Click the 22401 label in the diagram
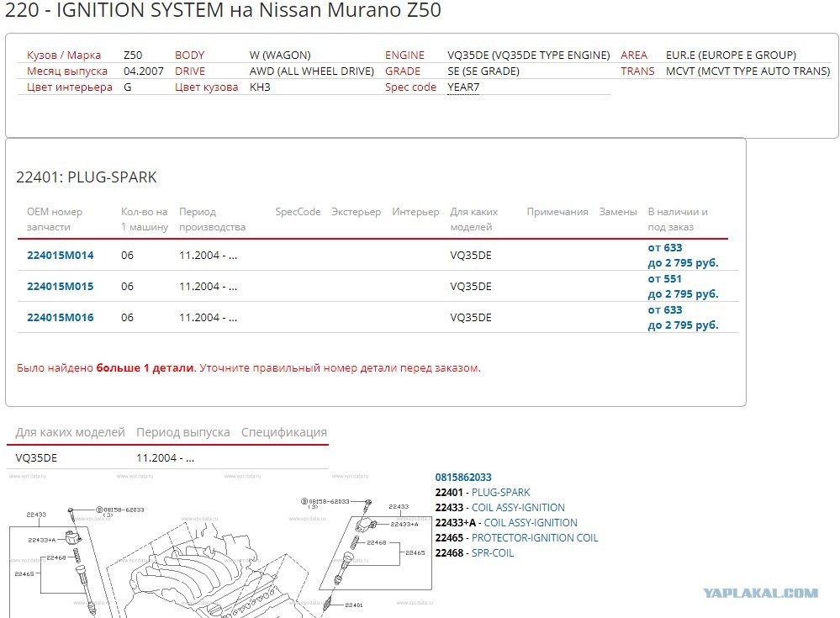Screen dimensions: 840x618 (353, 605)
